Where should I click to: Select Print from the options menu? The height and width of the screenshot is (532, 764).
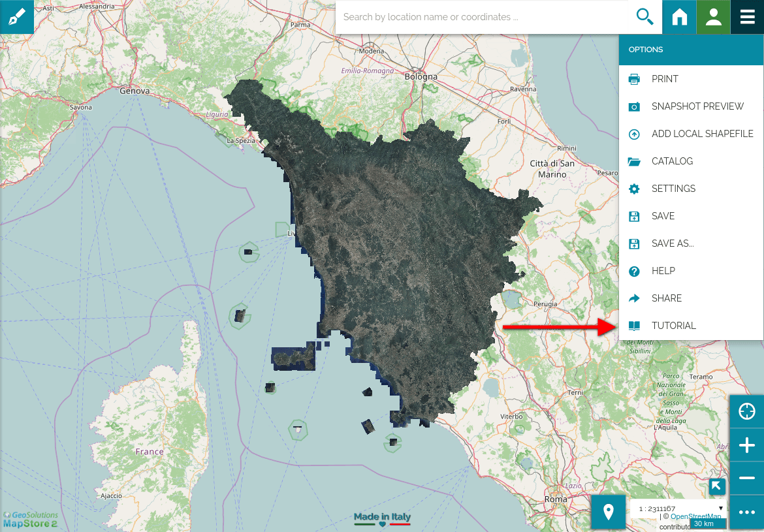(665, 79)
